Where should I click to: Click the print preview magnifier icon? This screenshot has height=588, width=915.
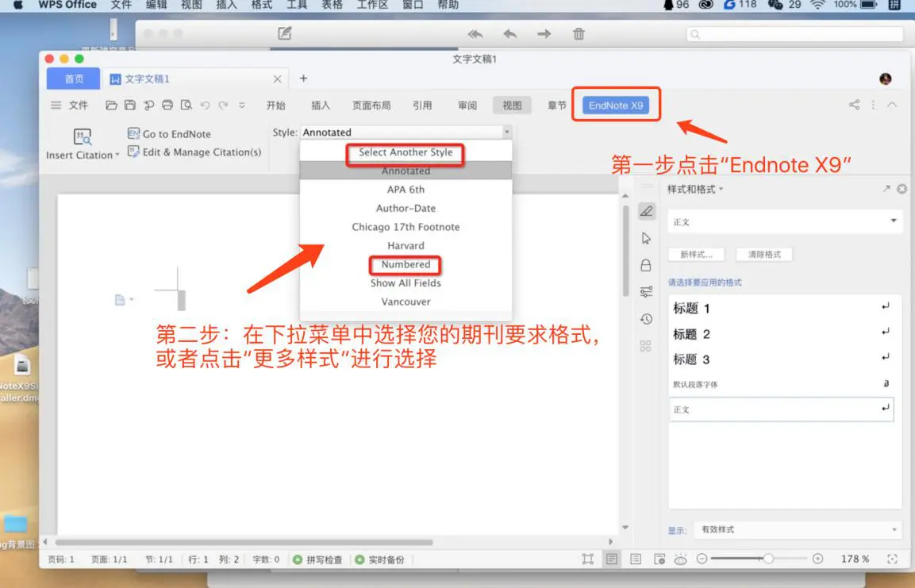coord(186,105)
